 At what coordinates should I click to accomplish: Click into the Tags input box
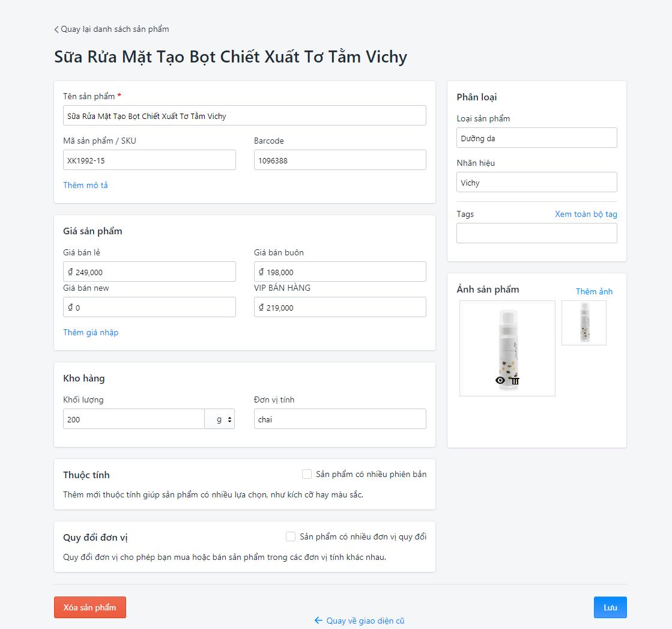536,233
